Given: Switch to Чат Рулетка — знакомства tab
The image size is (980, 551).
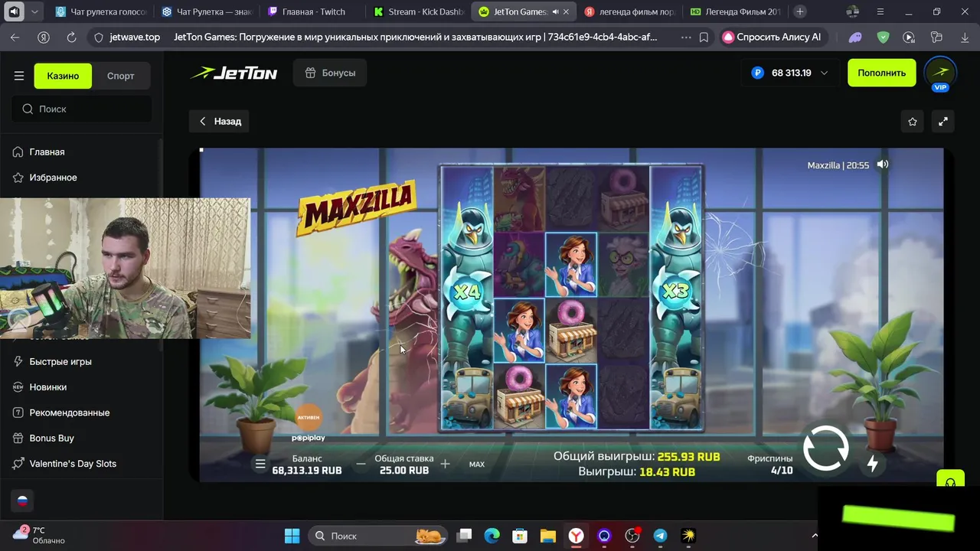Looking at the screenshot, I should point(207,11).
